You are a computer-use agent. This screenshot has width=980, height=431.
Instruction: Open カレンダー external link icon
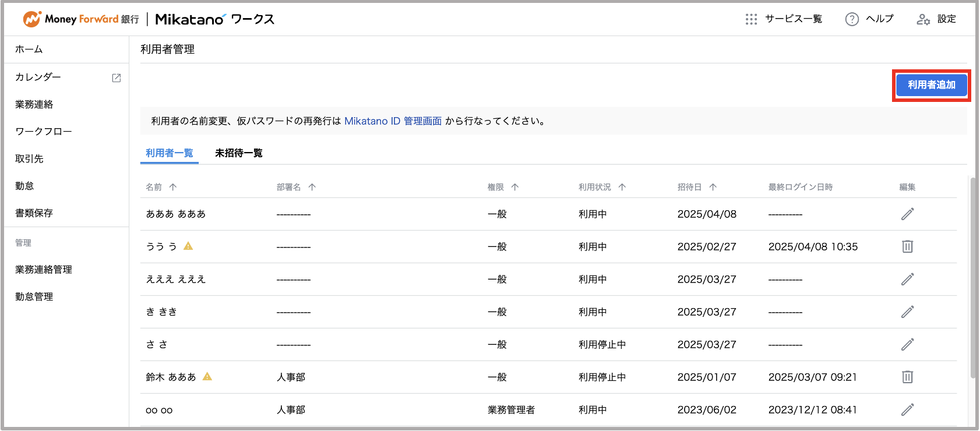click(117, 77)
